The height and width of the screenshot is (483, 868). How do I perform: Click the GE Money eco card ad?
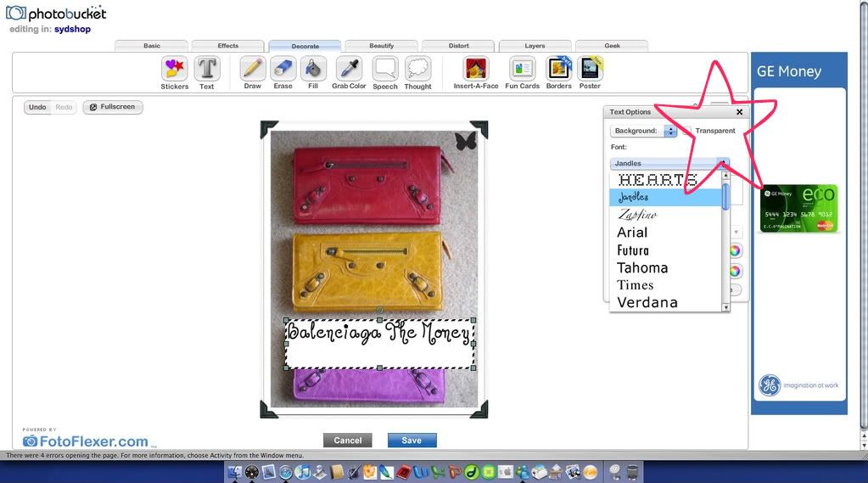[x=799, y=209]
